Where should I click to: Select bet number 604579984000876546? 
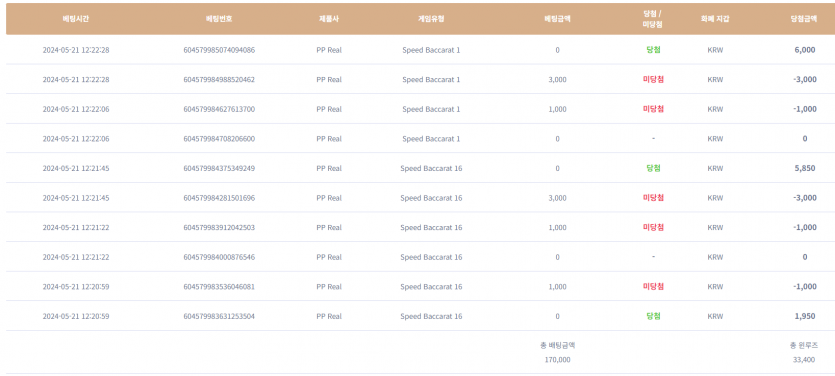click(x=219, y=257)
